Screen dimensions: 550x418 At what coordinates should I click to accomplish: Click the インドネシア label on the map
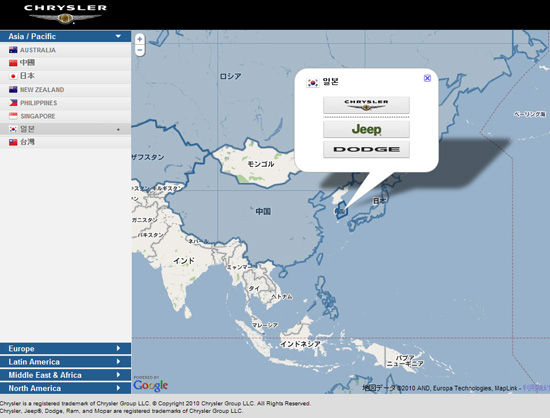click(x=300, y=344)
